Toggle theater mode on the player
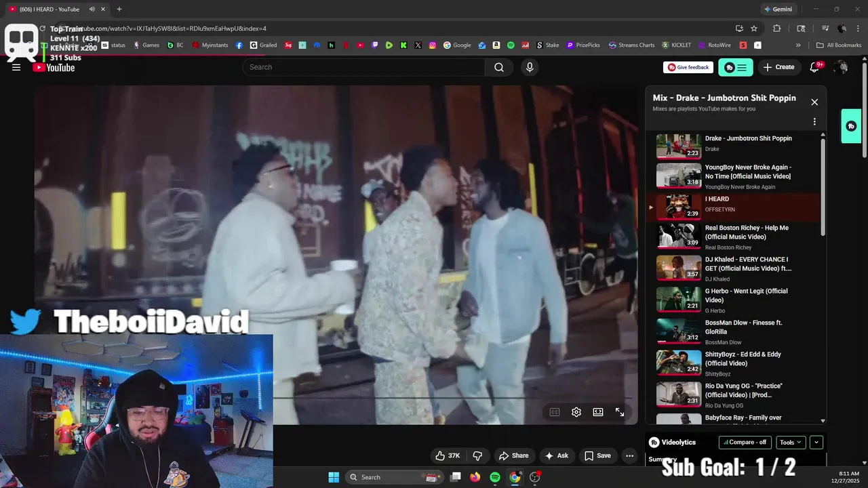 pos(598,412)
